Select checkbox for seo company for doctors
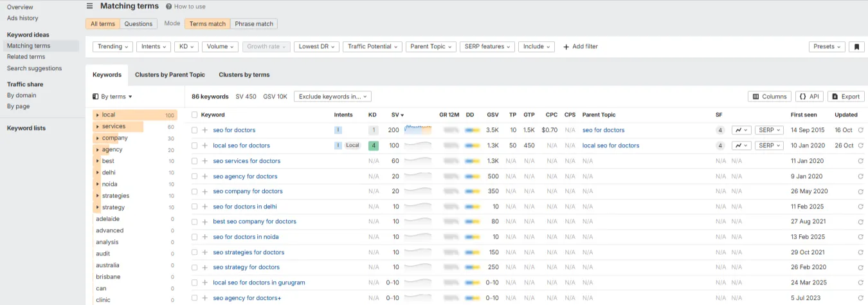 195,192
